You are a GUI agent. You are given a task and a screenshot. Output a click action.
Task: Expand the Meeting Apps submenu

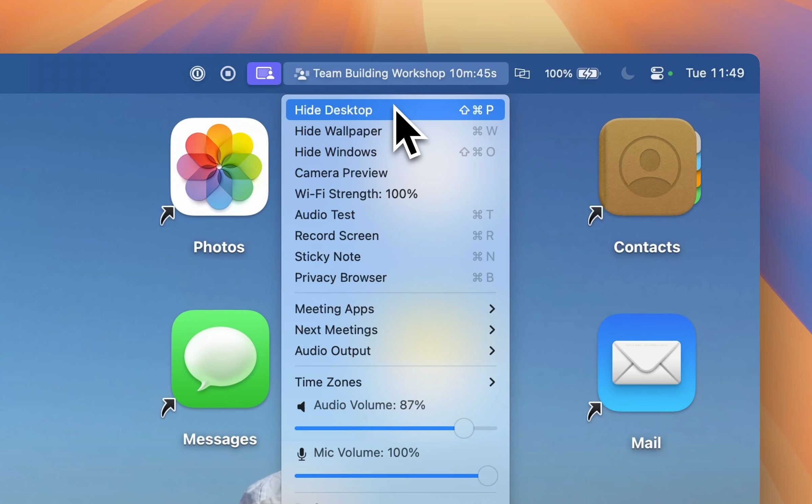point(395,309)
